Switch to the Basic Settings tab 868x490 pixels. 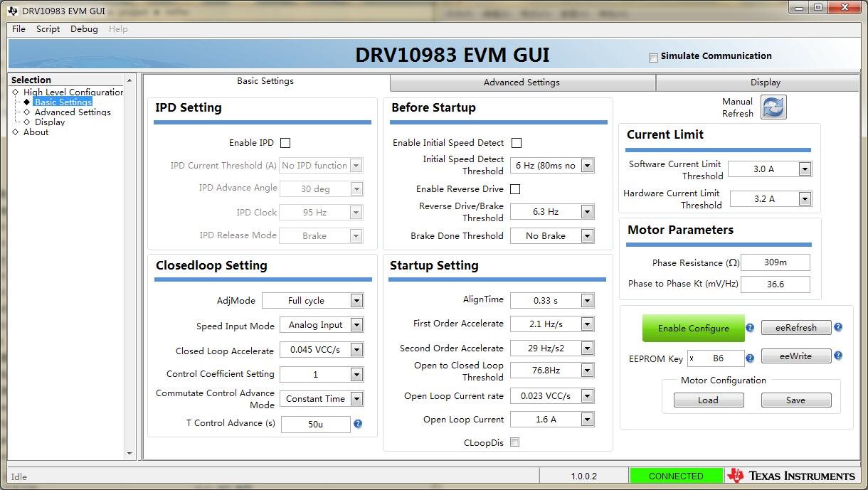click(x=265, y=81)
